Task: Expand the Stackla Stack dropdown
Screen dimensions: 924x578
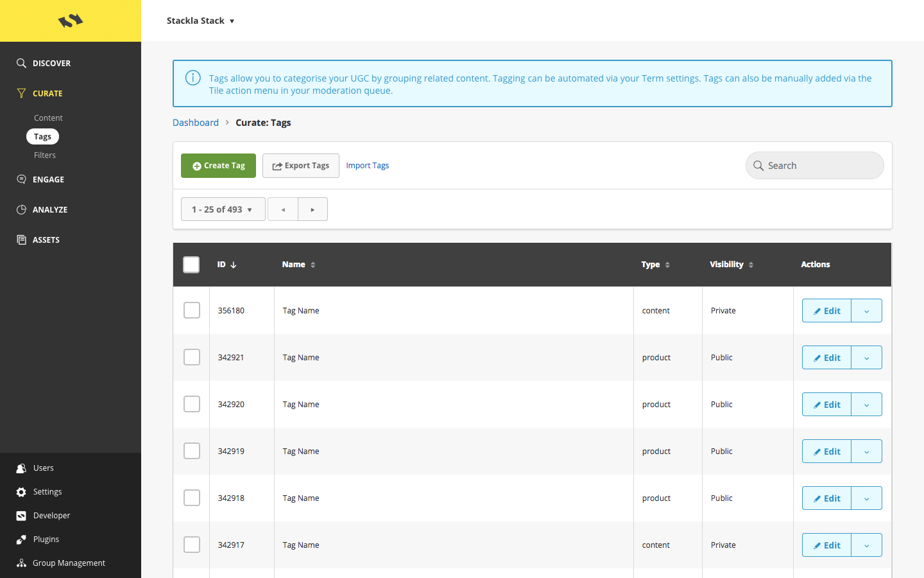Action: (x=200, y=21)
